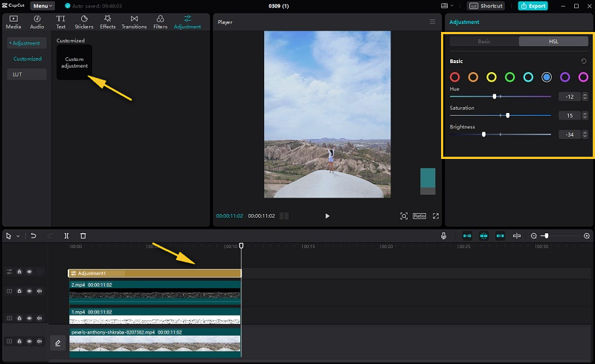This screenshot has width=595, height=364.
Task: Select the purple HSL color circle
Action: pos(565,77)
